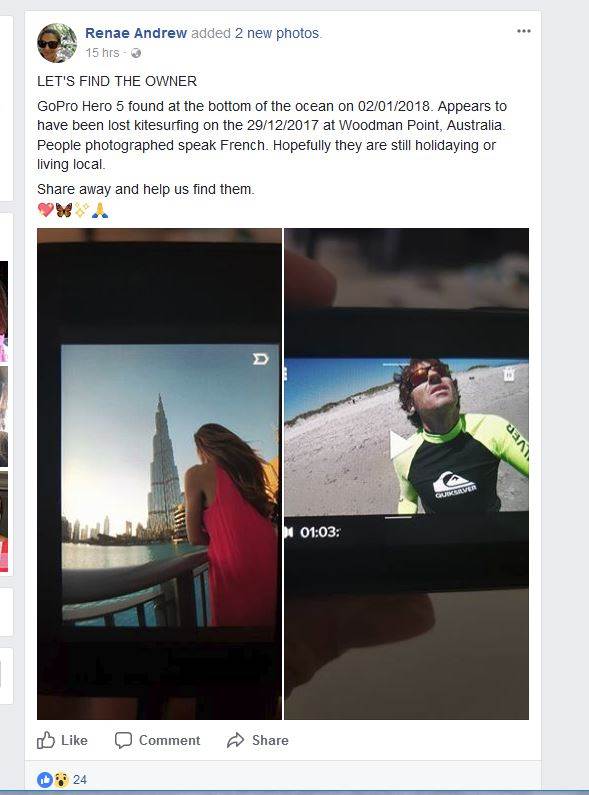Screen dimensions: 589x795
Task: Click the wow reaction emoji icon
Action: (x=61, y=779)
